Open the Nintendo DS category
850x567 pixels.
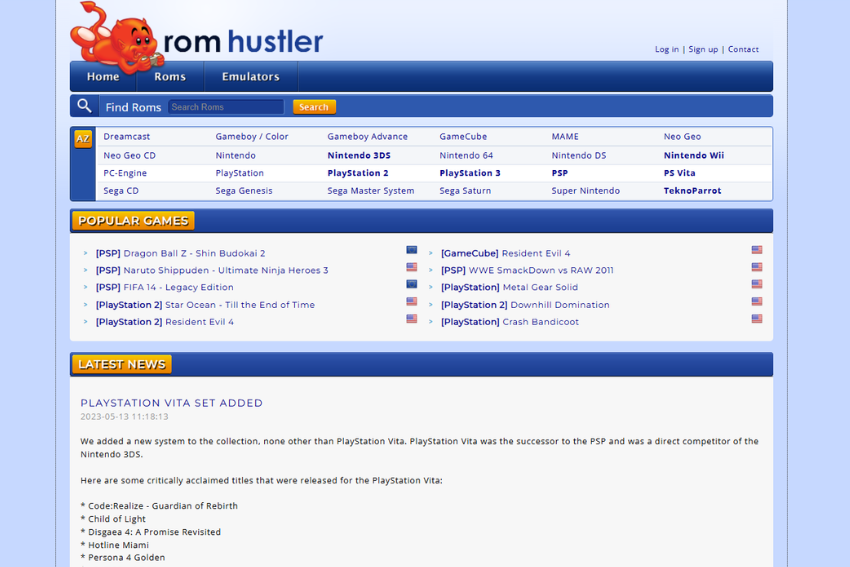[x=579, y=156]
